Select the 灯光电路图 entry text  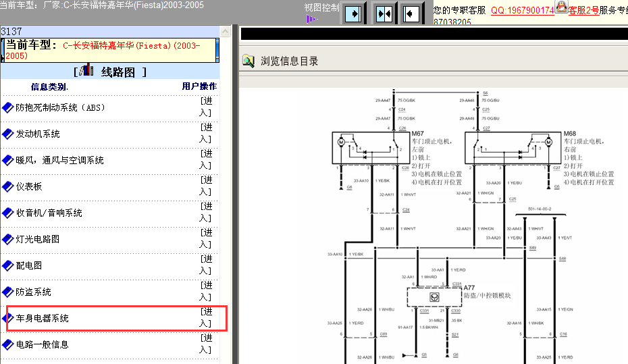pos(38,239)
